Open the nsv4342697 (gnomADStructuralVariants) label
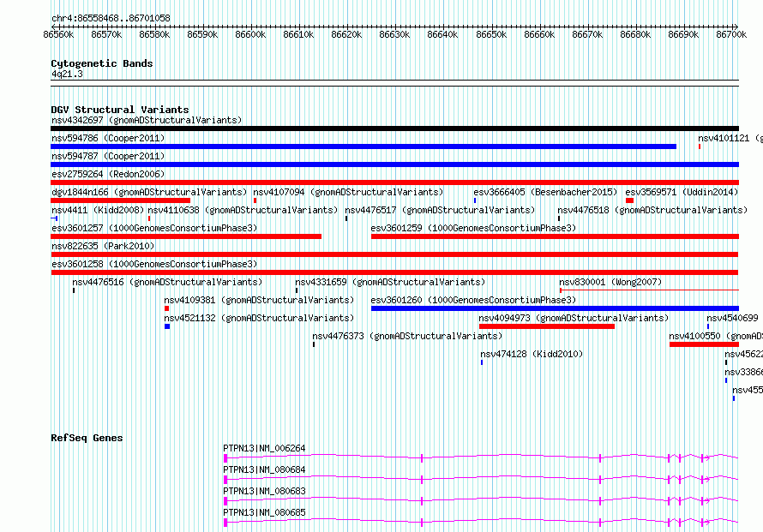The height and width of the screenshot is (532, 763). [x=147, y=120]
